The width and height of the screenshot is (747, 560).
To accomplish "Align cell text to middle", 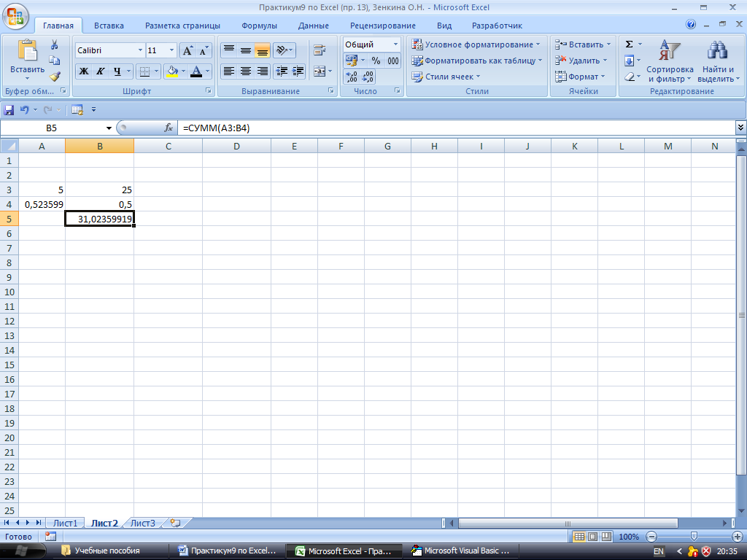I will (x=246, y=50).
